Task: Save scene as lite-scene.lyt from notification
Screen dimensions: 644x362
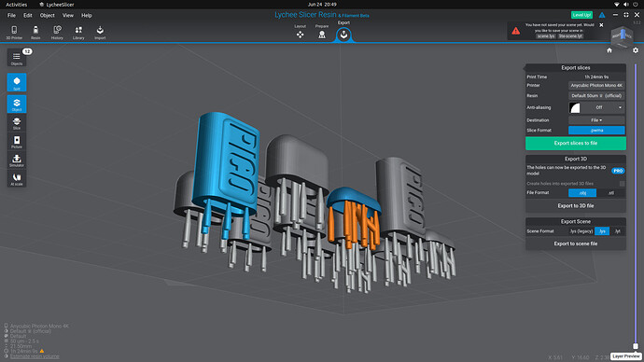Action: click(x=570, y=36)
